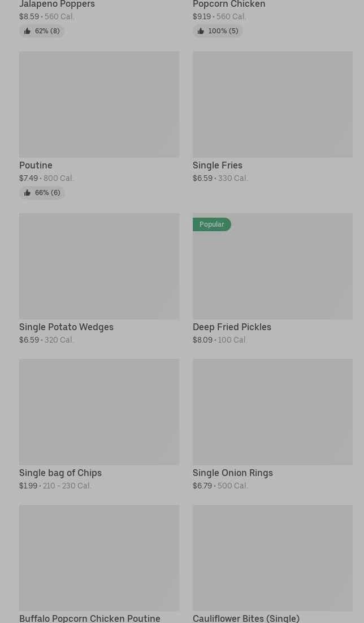364x623 pixels.
Task: Click the Popular badge on Deep Fried Pickles
Action: 212,224
